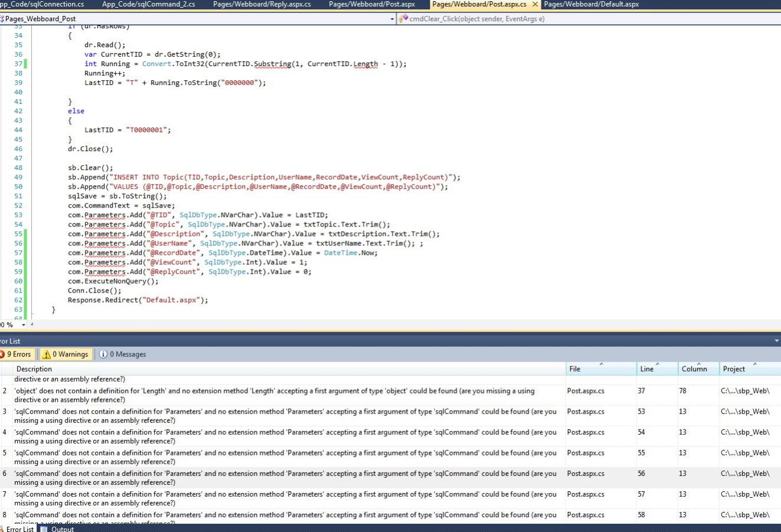Click line number 53 in editor gutter
The image size is (781, 532).
[x=18, y=215]
